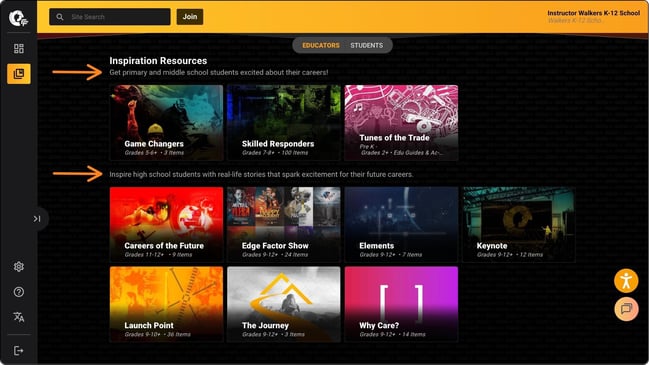Open the Edge Factor Show collection
The width and height of the screenshot is (649, 365).
[x=284, y=225]
